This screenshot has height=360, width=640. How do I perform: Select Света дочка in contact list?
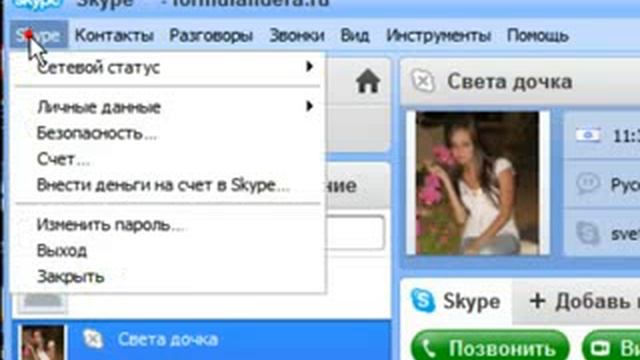click(202, 340)
